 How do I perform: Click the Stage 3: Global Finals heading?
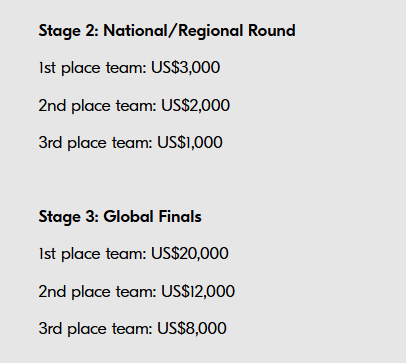coord(120,217)
